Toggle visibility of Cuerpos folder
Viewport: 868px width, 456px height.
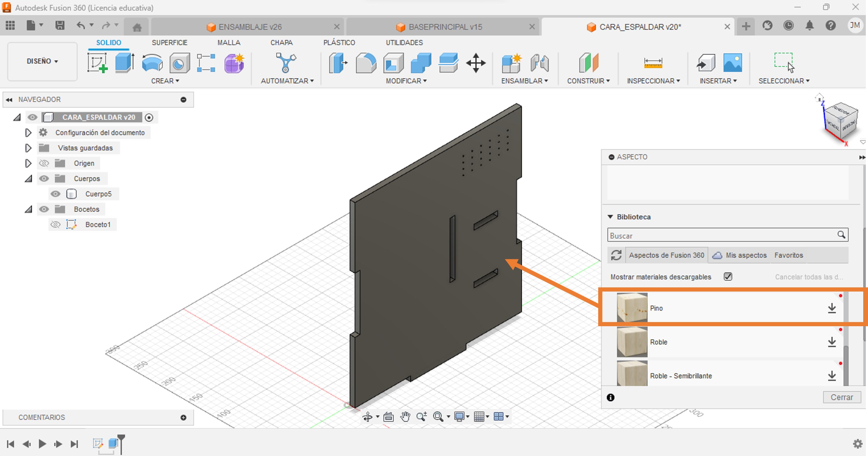(x=44, y=178)
